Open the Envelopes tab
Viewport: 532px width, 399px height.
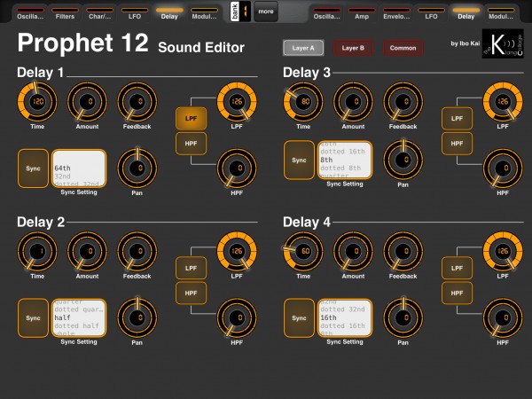click(396, 13)
